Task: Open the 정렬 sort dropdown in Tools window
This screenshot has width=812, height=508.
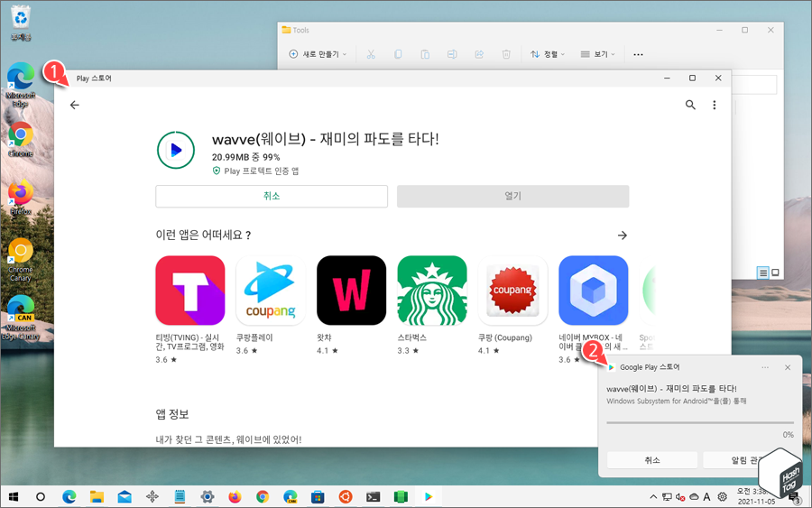Action: point(548,54)
